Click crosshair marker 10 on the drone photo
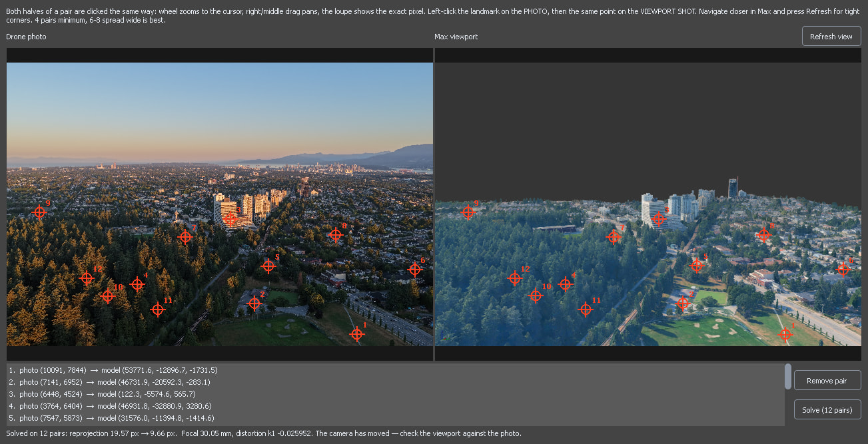This screenshot has width=868, height=444. click(x=107, y=296)
